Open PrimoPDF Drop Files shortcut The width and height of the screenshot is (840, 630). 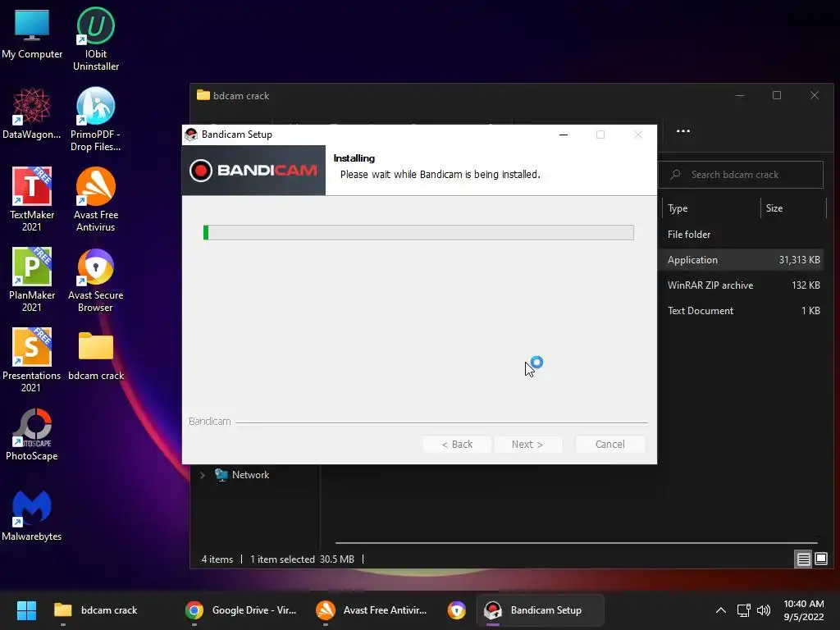[x=96, y=119]
